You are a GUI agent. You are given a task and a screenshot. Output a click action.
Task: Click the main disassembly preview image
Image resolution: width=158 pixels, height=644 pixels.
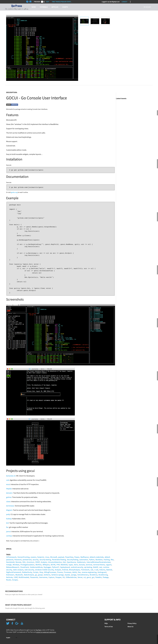tap(42, 48)
